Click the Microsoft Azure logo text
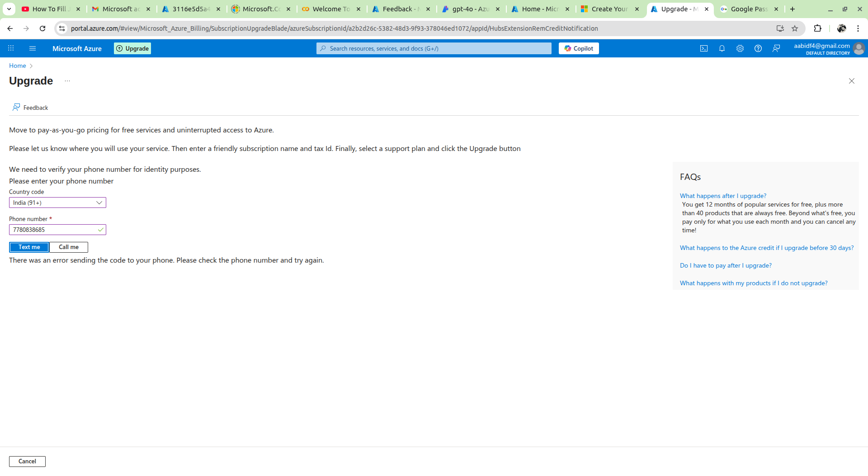The image size is (868, 476). 77,48
